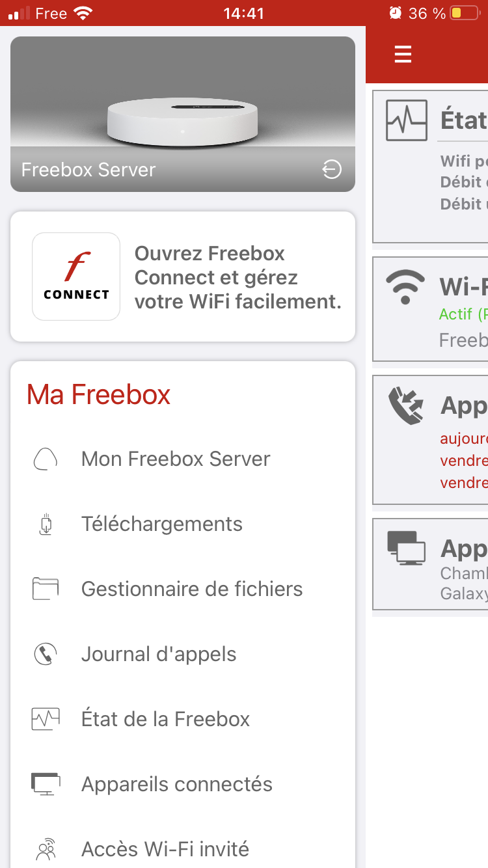
Task: Open the Freebox Connect app icon
Action: 76,277
